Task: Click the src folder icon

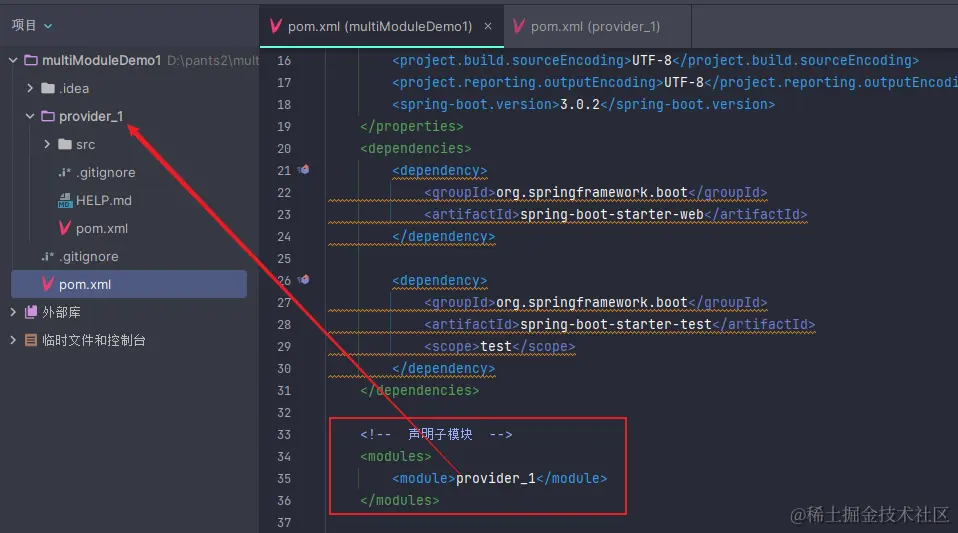Action: click(65, 144)
